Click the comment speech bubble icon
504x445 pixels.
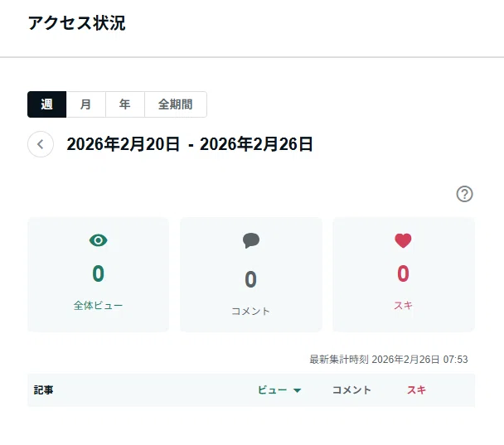(x=251, y=240)
